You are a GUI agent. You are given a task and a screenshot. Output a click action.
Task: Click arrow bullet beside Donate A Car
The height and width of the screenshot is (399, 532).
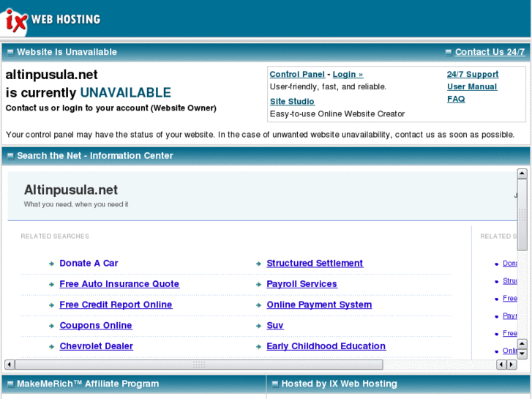click(51, 264)
